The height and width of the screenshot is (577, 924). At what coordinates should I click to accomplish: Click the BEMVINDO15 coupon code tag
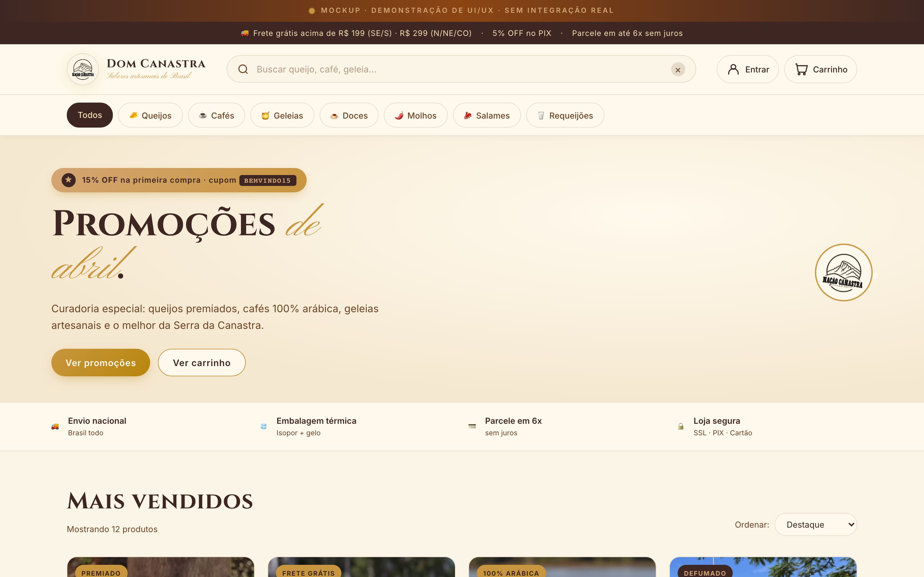[x=268, y=180]
